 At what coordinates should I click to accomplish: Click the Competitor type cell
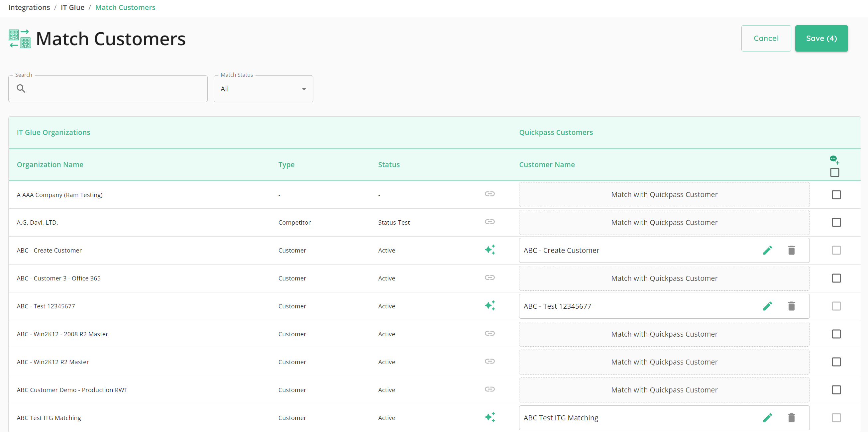[294, 222]
